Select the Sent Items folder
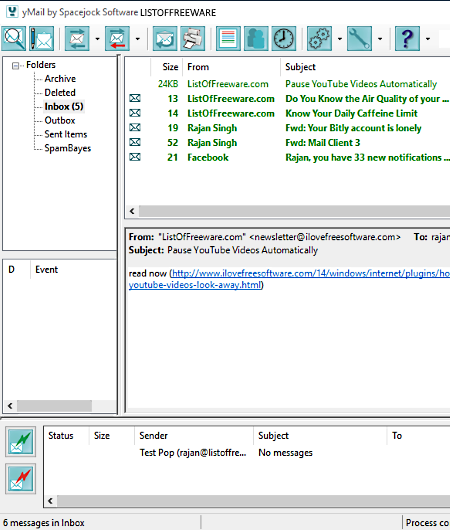 [x=66, y=134]
